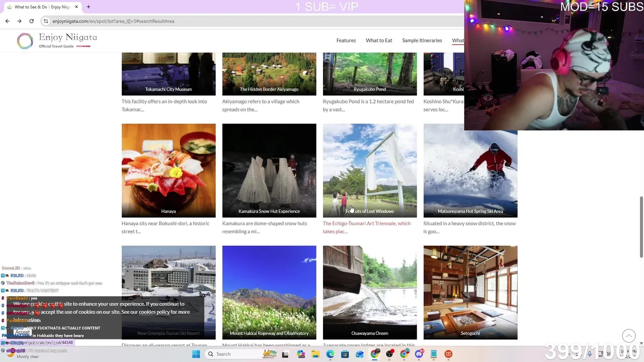This screenshot has width=644, height=362.
Task: Open the Kamakura Snow Hut Experience card
Action: (x=269, y=170)
